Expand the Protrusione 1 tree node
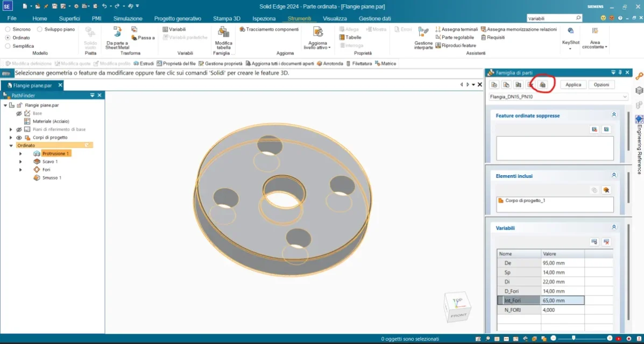 coord(20,154)
